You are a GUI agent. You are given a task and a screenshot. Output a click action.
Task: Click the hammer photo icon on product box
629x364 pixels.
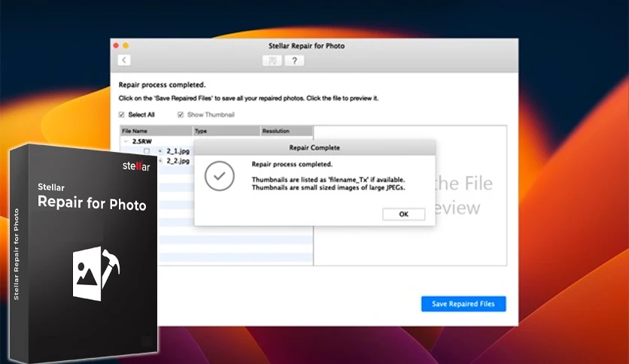tap(96, 274)
